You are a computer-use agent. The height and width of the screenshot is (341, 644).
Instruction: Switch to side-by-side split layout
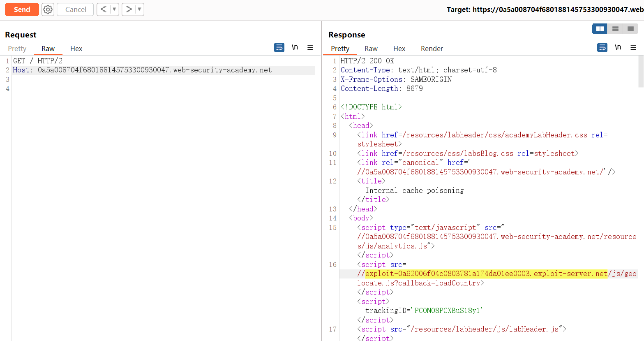[600, 29]
